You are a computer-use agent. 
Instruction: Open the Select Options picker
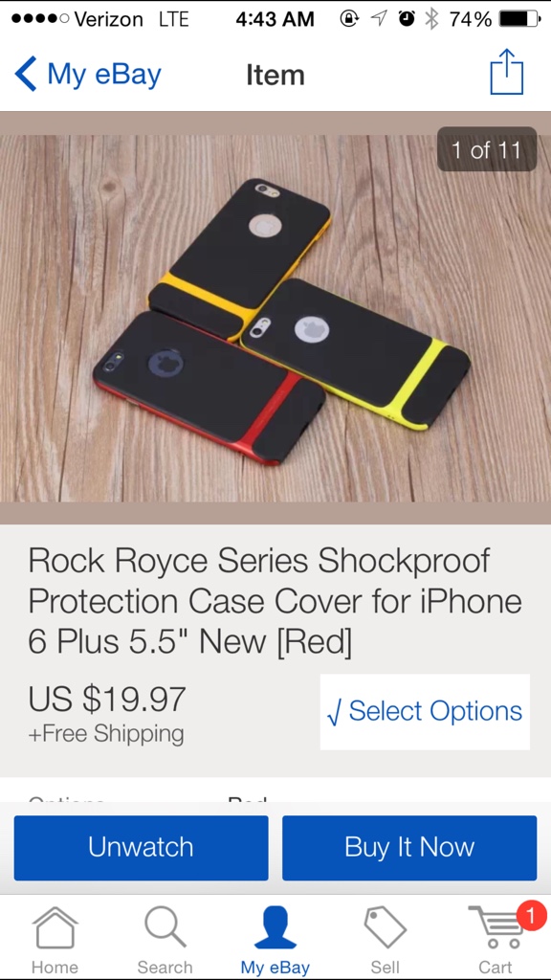[x=425, y=712]
